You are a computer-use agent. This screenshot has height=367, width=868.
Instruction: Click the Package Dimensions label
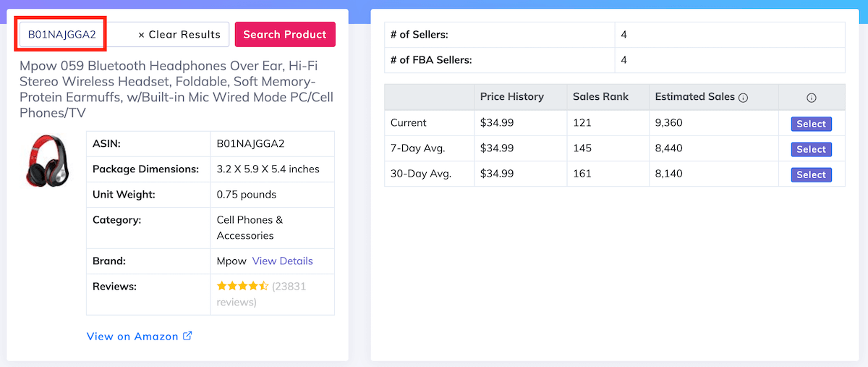145,169
